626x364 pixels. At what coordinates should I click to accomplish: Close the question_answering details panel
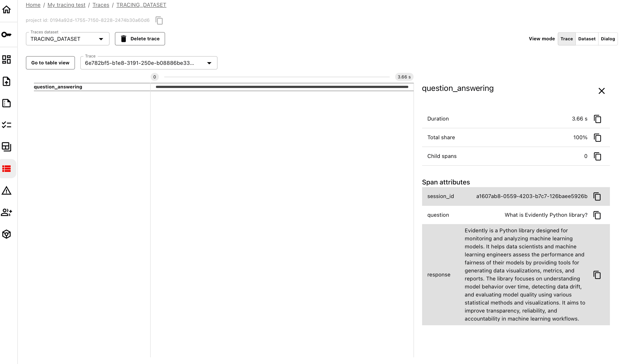coord(601,91)
